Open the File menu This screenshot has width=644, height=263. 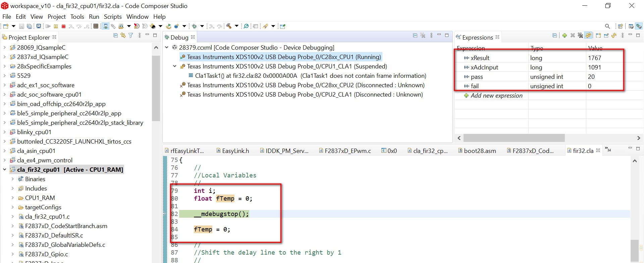(7, 16)
